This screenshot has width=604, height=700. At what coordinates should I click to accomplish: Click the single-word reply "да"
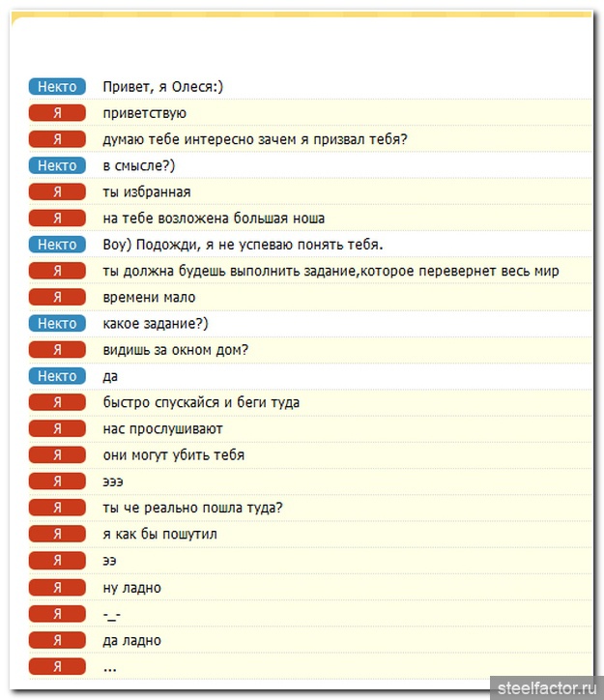click(110, 376)
